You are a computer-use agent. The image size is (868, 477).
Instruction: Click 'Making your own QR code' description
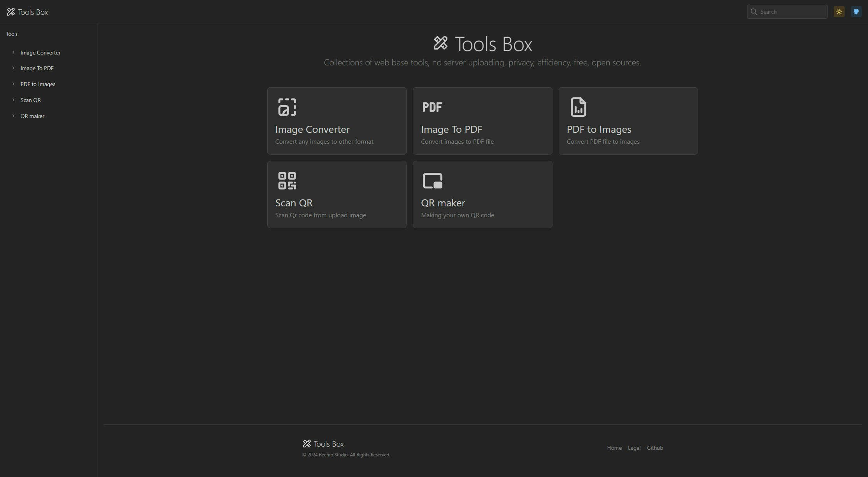point(458,215)
